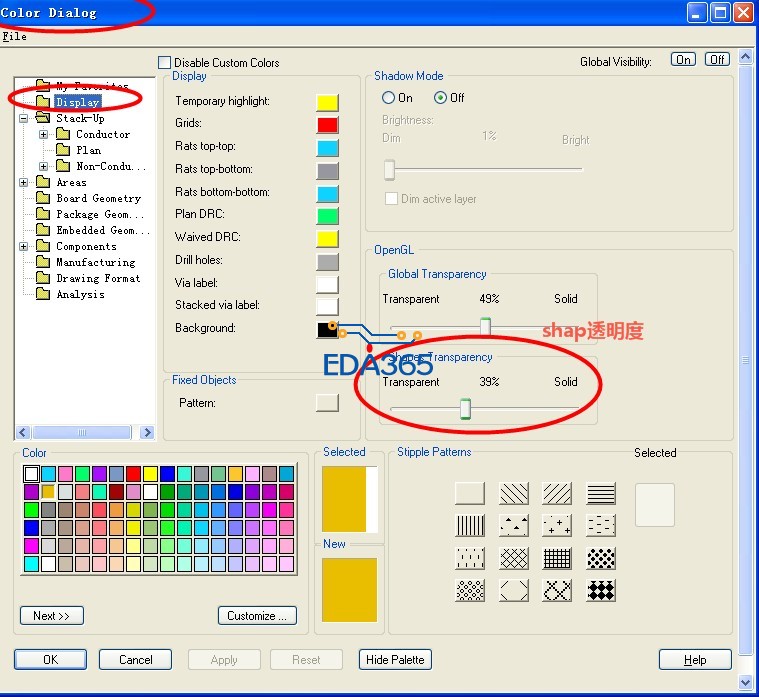
Task: Turn Global Visibility Off
Action: 717,60
